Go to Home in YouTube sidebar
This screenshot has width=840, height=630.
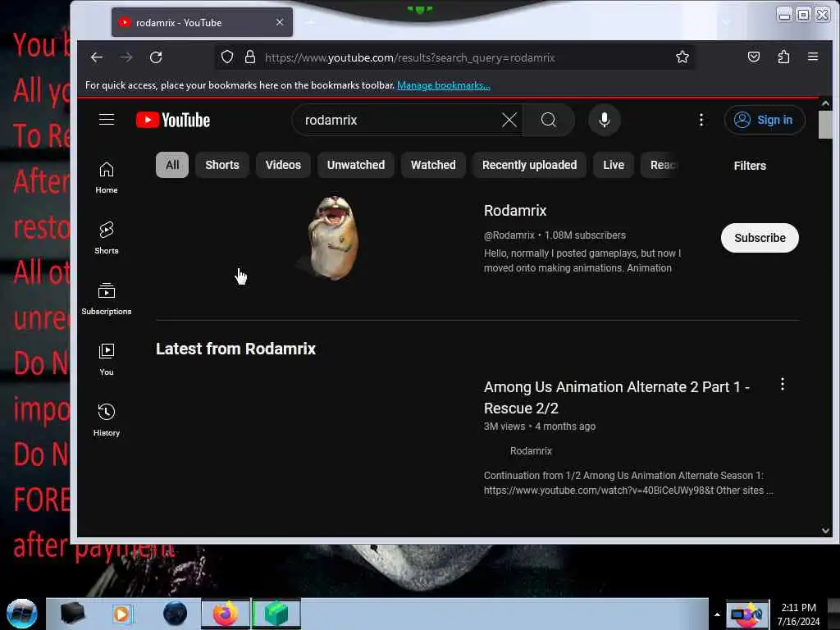pyautogui.click(x=107, y=178)
